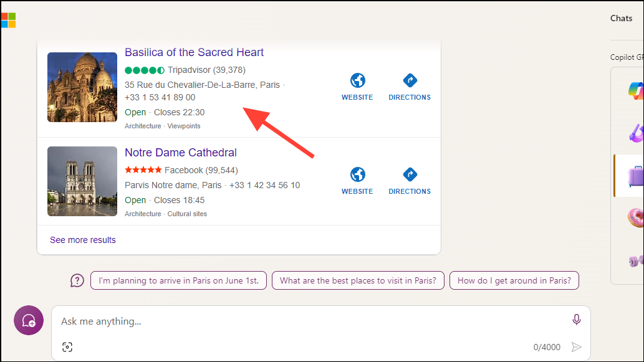Open the Notre Dame Cathedral link
Screen dimensions: 644x362
(181, 152)
